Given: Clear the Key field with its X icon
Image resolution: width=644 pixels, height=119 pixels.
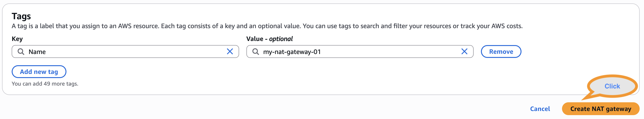Looking at the screenshot, I should [230, 51].
